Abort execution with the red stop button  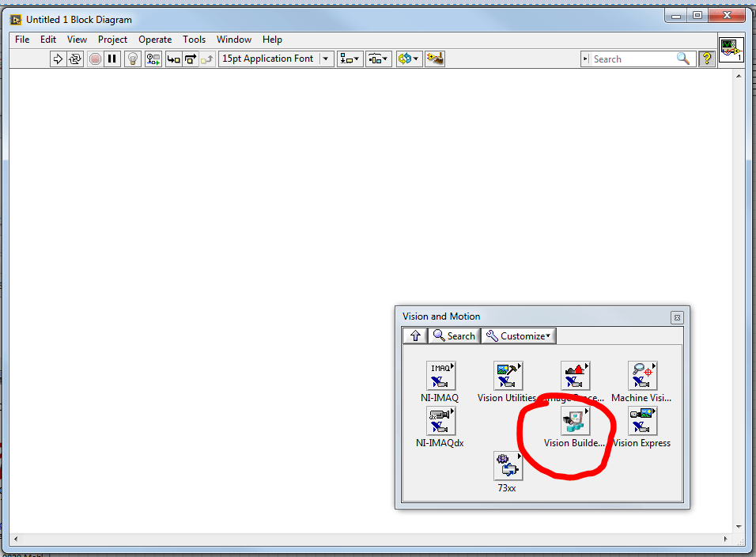point(95,59)
